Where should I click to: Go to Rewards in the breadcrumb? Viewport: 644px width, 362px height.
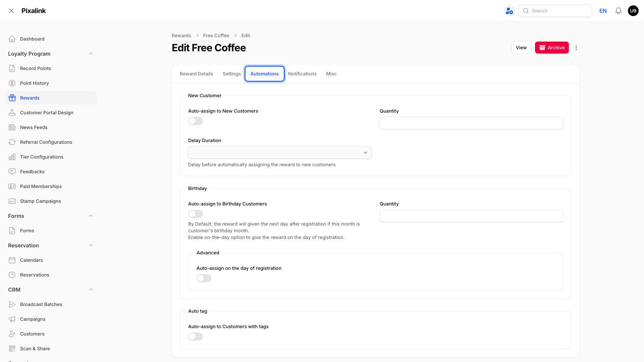(181, 36)
